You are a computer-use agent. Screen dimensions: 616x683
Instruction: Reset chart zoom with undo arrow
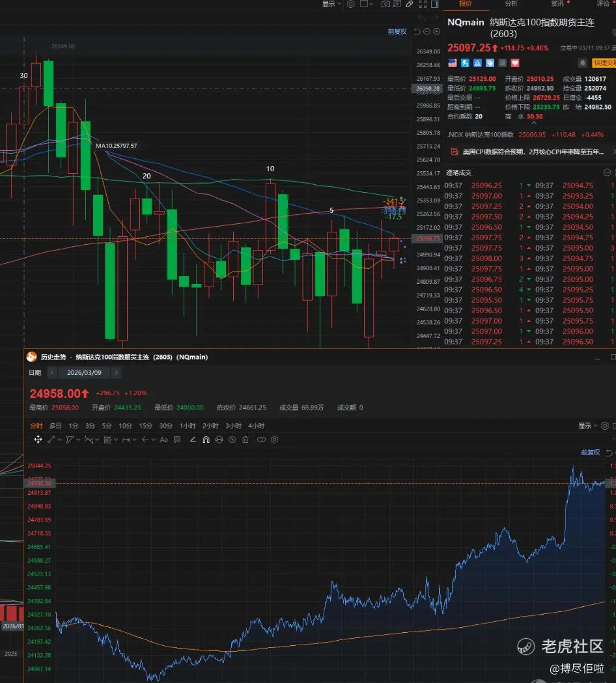[x=417, y=31]
